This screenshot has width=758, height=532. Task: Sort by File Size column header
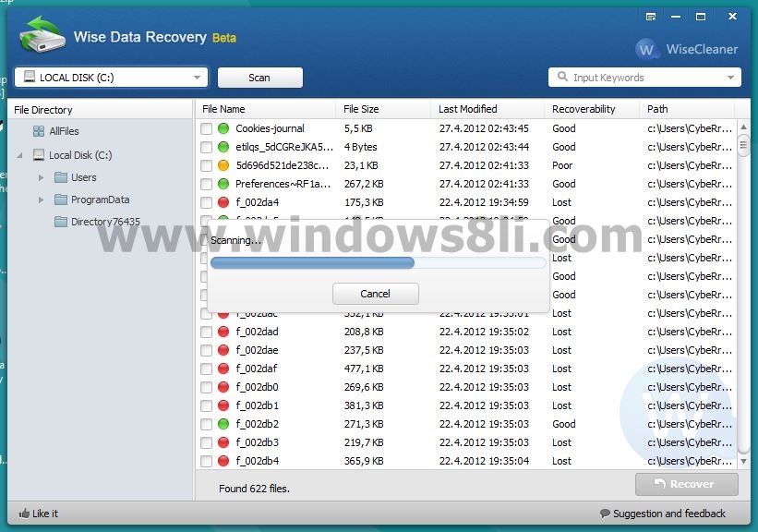coord(383,109)
